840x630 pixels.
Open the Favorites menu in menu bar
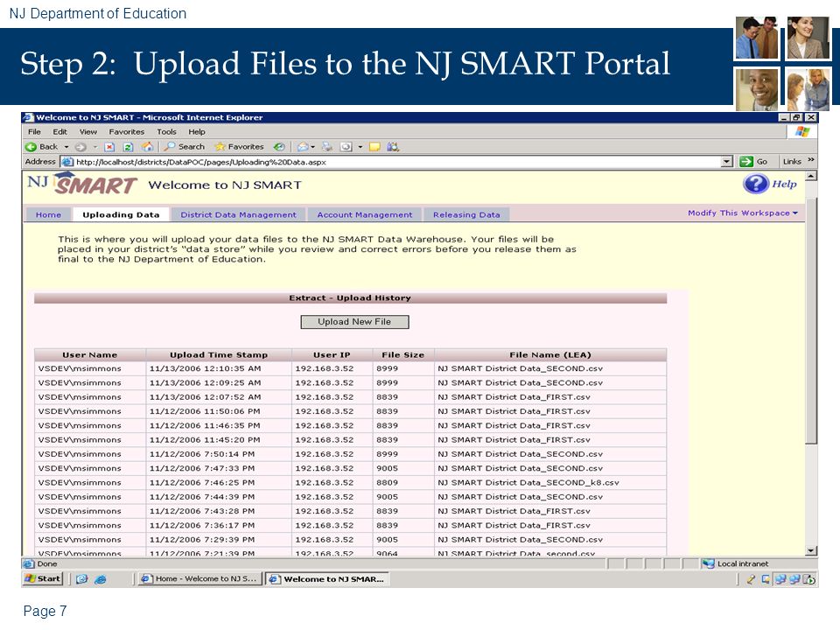click(x=126, y=132)
